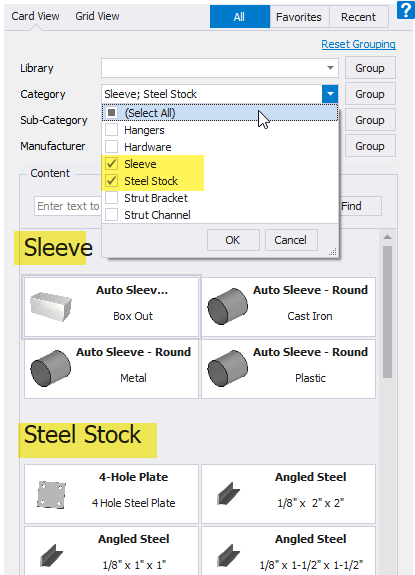
Task: Toggle the (Select All) checkbox
Action: 111,113
